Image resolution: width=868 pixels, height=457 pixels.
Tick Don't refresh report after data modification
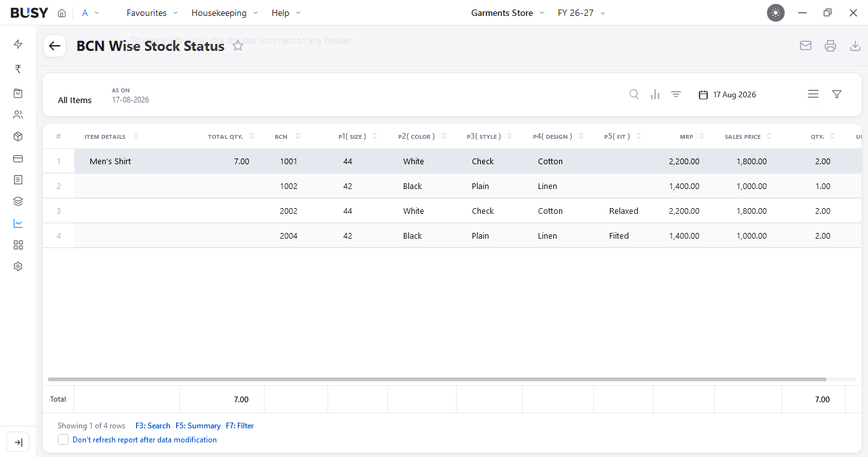click(63, 440)
